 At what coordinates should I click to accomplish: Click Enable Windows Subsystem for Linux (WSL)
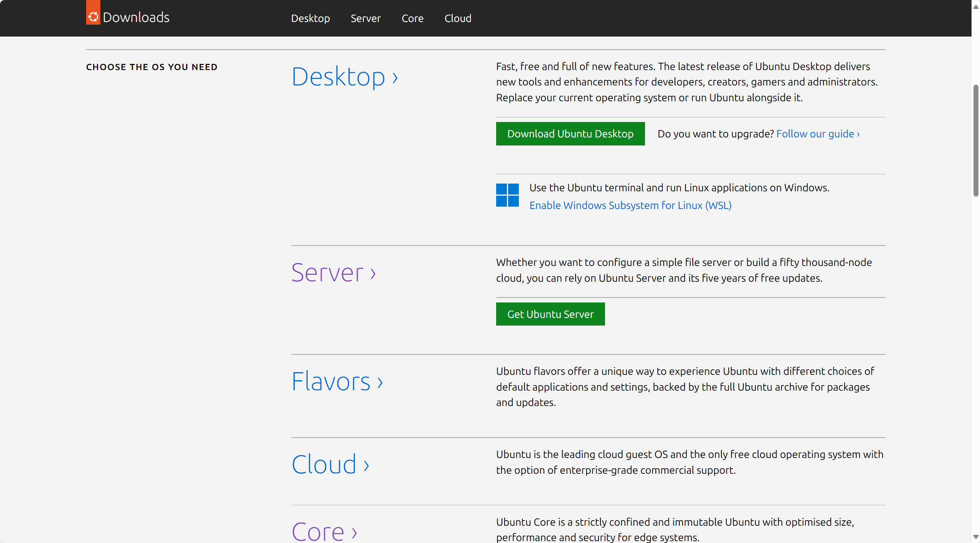[630, 205]
